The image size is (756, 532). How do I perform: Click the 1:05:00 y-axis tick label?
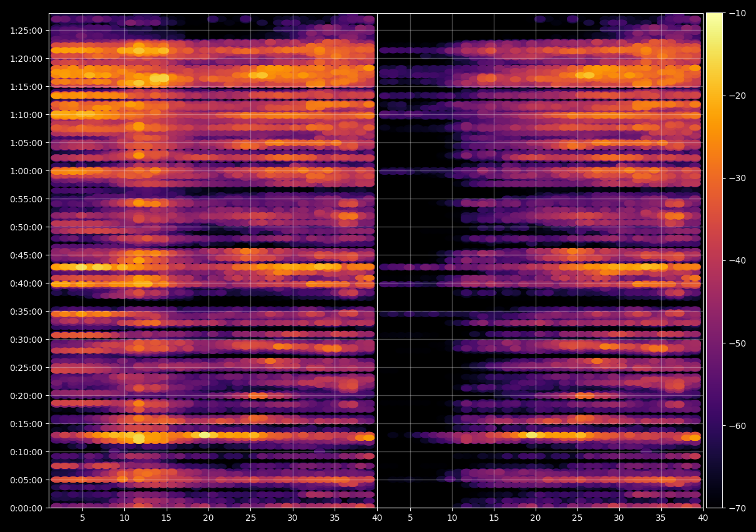(x=26, y=142)
